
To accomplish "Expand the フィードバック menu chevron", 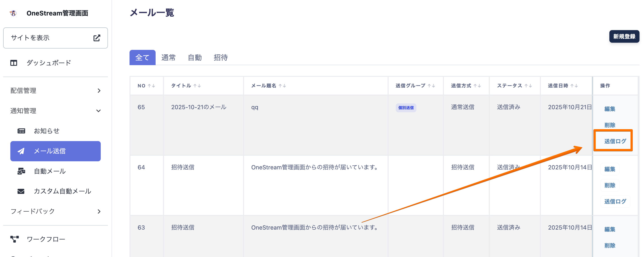I will tap(99, 212).
